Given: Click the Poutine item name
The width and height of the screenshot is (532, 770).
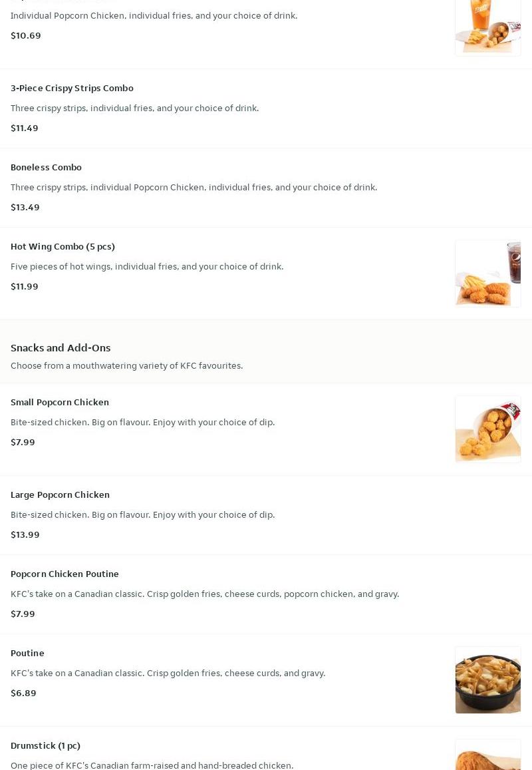Looking at the screenshot, I should (x=27, y=653).
